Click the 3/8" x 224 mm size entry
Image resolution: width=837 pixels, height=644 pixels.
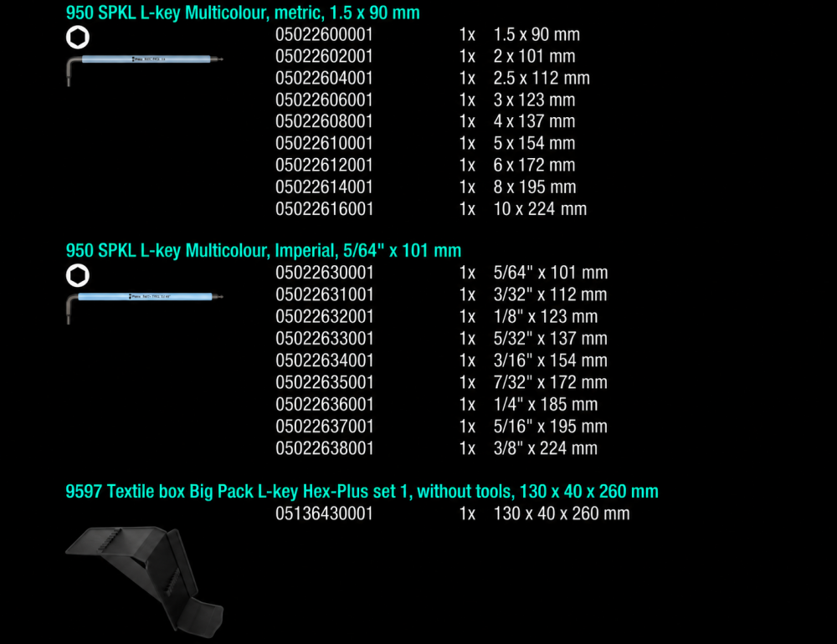[x=546, y=448]
